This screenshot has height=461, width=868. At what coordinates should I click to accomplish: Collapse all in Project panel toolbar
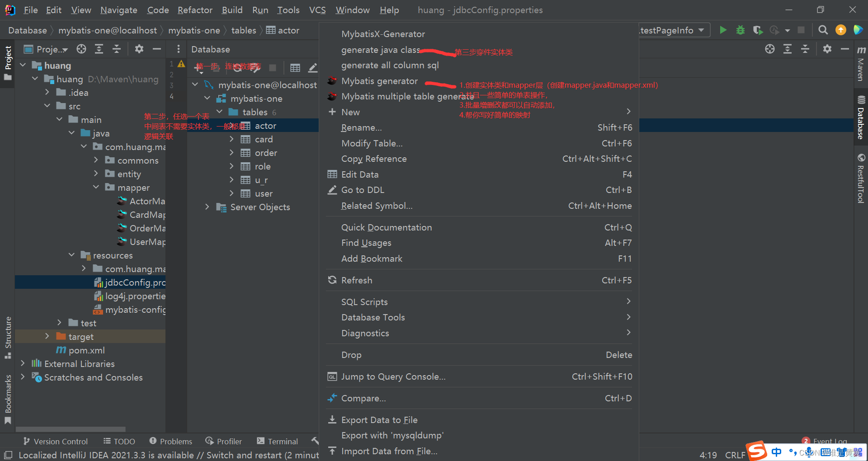[x=117, y=49]
